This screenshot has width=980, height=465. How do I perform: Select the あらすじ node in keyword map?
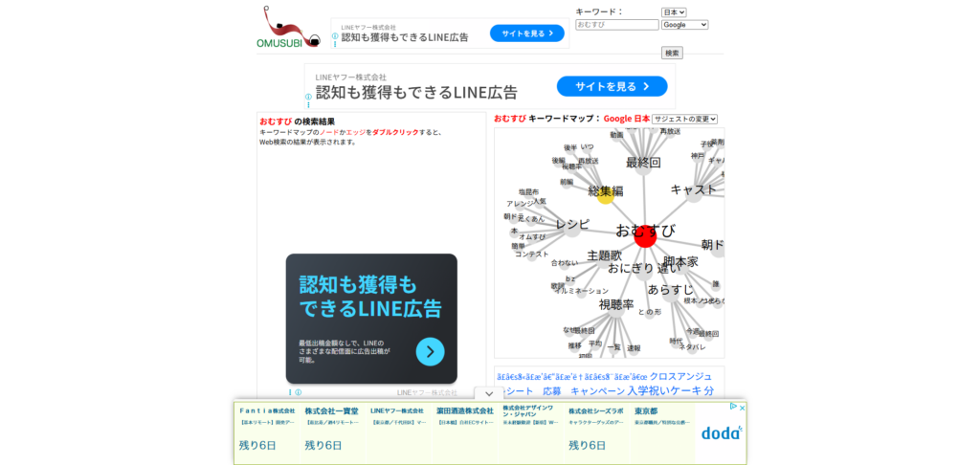tap(670, 290)
